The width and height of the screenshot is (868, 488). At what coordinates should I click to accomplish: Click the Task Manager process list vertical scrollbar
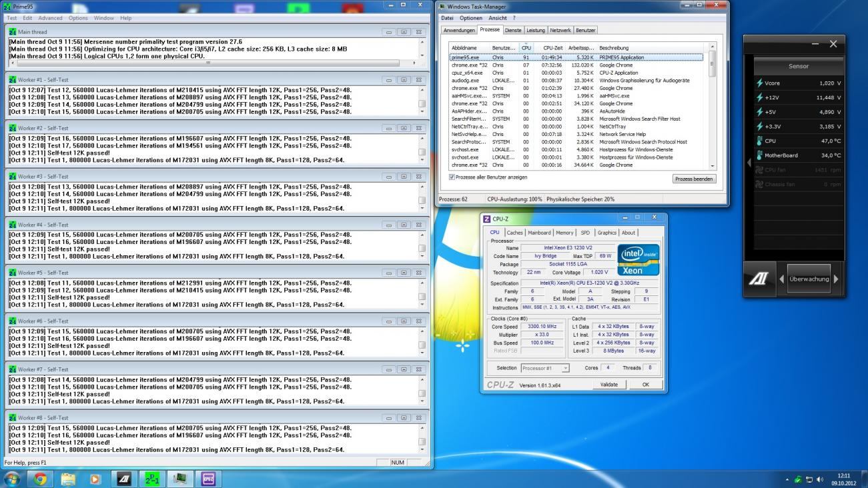tap(711, 107)
